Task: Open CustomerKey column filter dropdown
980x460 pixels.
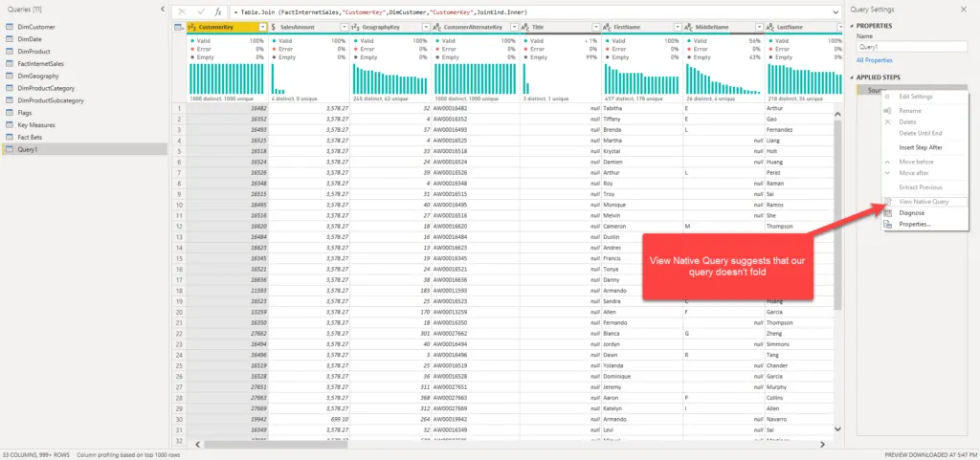Action: coord(263,28)
